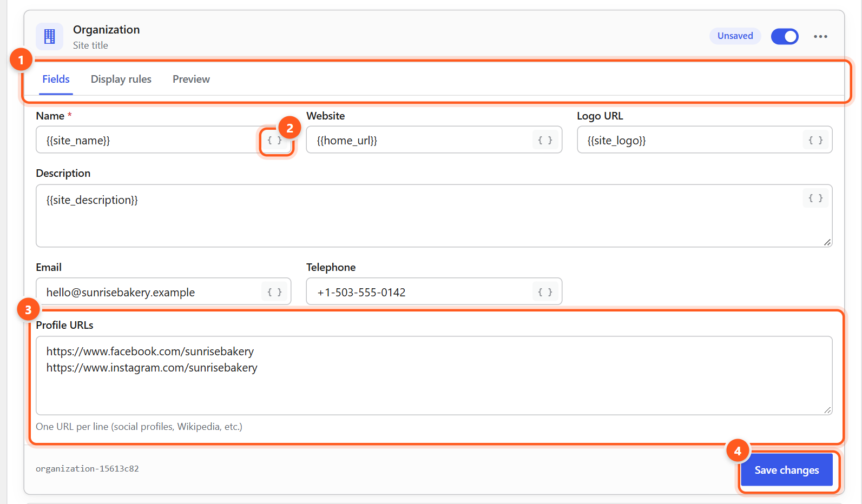Click the Description label
The width and height of the screenshot is (862, 504).
click(63, 174)
